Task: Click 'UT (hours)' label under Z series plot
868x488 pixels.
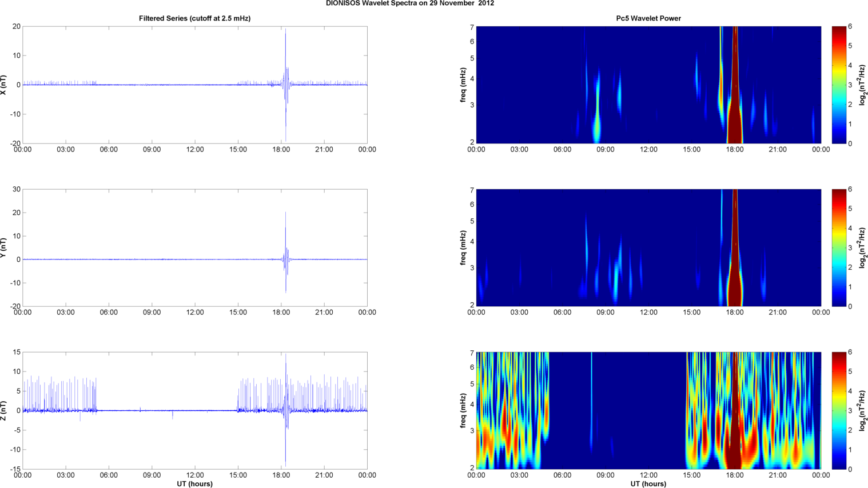Action: point(194,484)
